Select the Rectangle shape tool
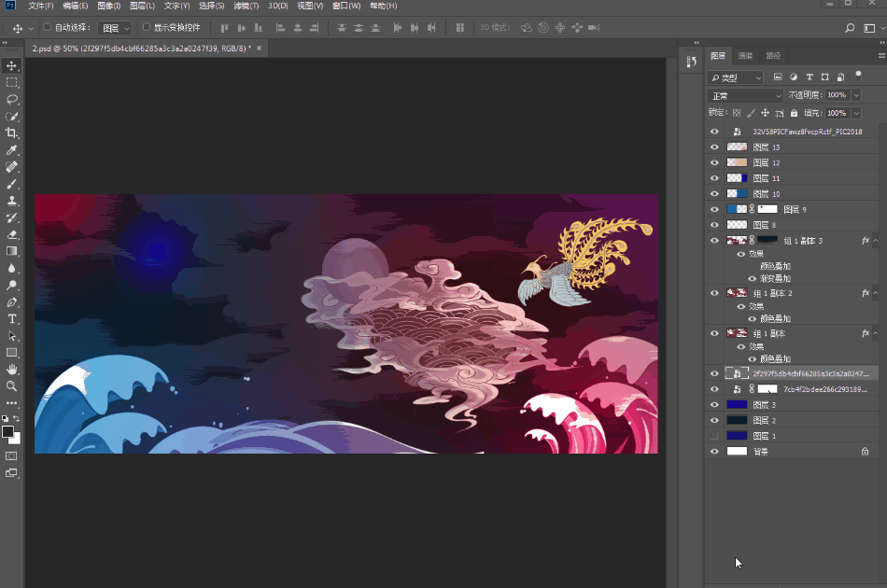887x588 pixels. coord(11,353)
